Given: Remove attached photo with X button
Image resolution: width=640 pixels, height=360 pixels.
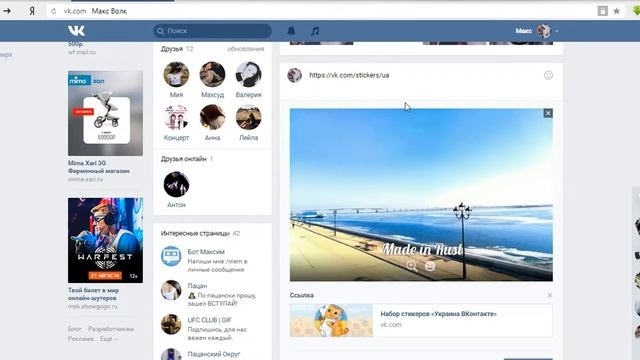Looking at the screenshot, I should 548,113.
